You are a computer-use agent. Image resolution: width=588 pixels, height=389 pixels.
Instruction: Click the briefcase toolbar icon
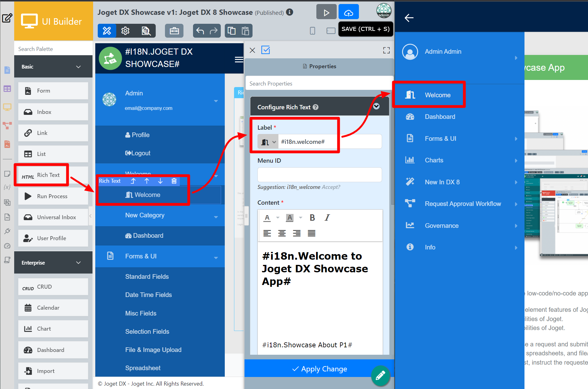(x=174, y=31)
